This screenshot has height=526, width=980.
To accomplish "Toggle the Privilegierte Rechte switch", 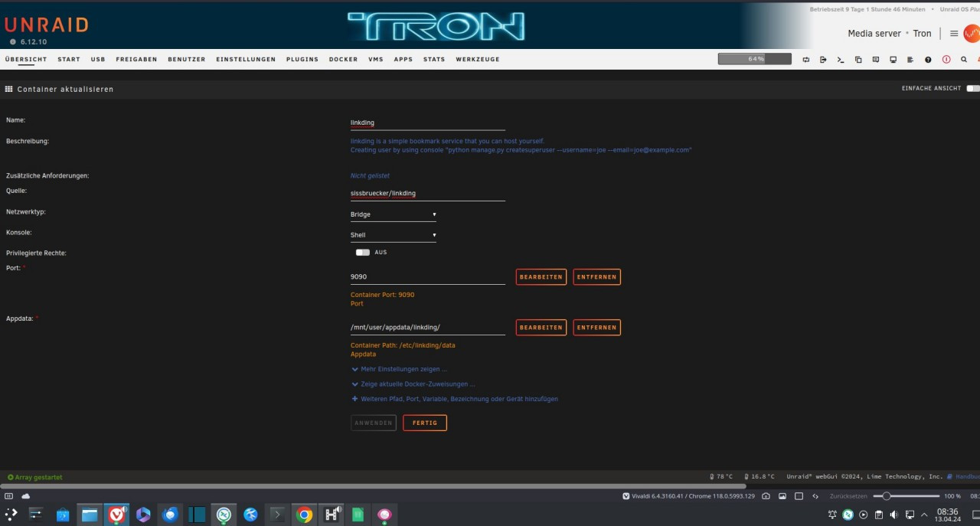I will tap(362, 253).
